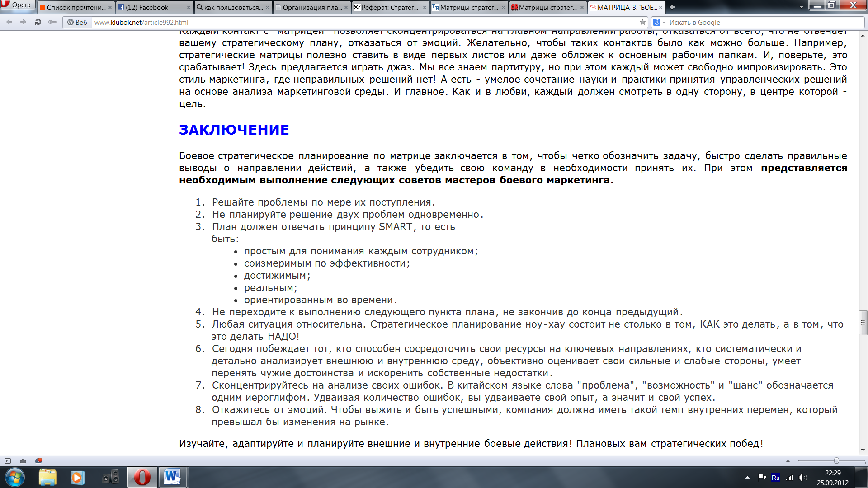Click 'Решайте проблемы по мере их поступления.'
The height and width of the screenshot is (488, 868).
[323, 202]
